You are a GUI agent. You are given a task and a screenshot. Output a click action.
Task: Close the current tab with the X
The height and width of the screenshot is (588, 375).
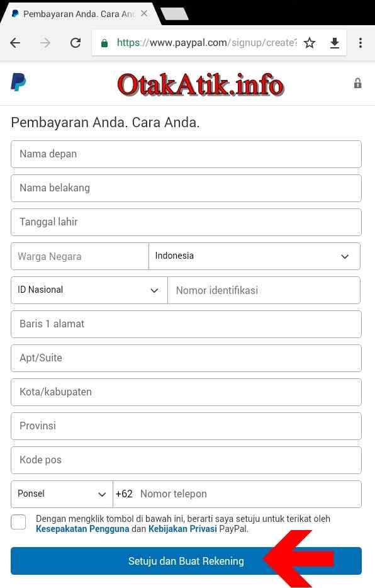144,13
